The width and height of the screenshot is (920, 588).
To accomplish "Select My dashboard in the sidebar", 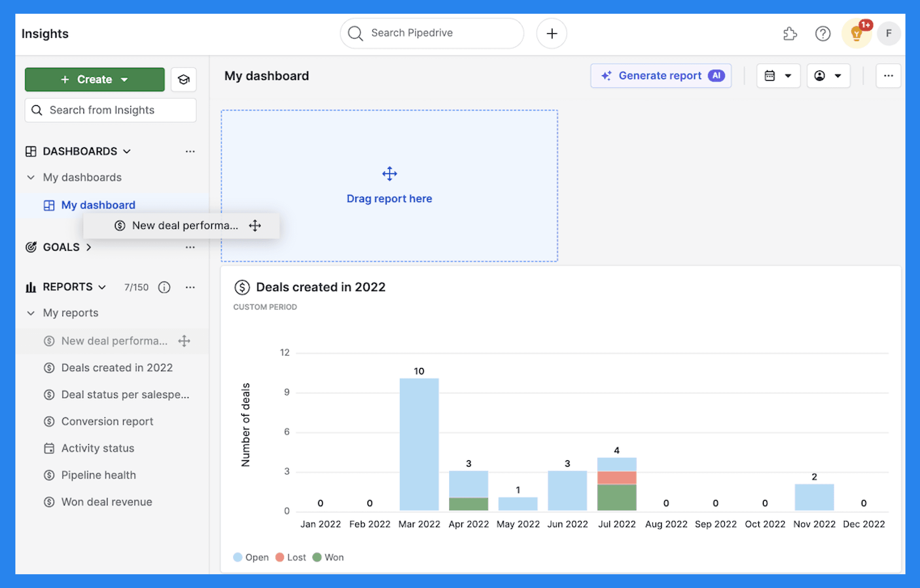I will coord(98,205).
